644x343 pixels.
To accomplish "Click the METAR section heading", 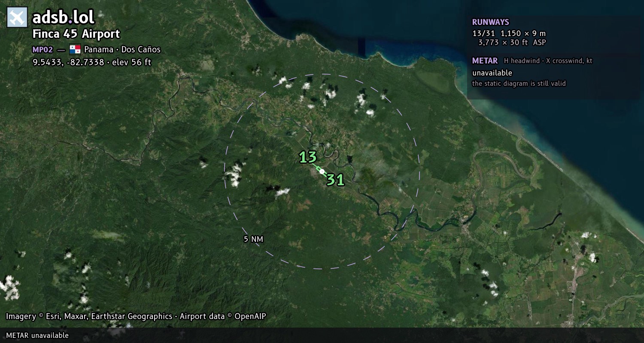I will point(485,61).
